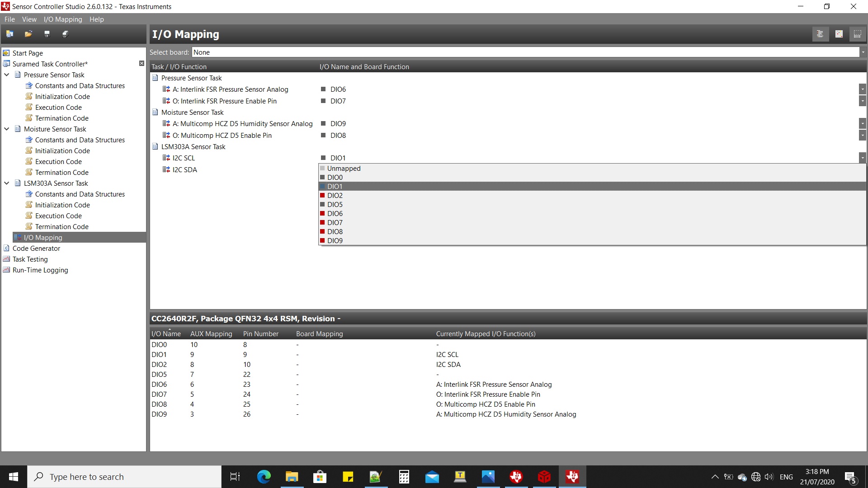Click the Save All Projects icon
Viewport: 868px width, 488px height.
point(65,34)
